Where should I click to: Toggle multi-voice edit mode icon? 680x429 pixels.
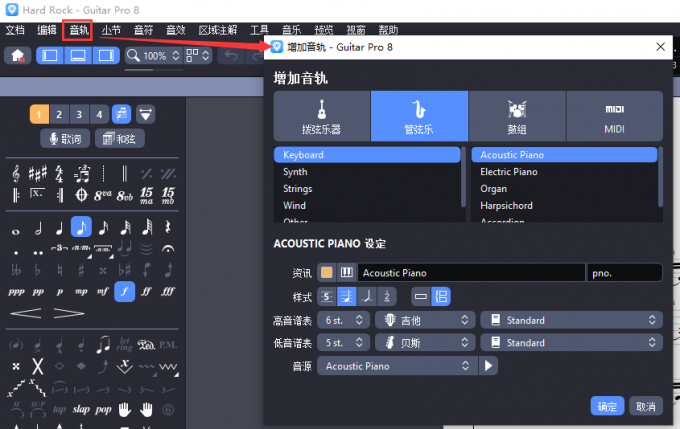(121, 115)
